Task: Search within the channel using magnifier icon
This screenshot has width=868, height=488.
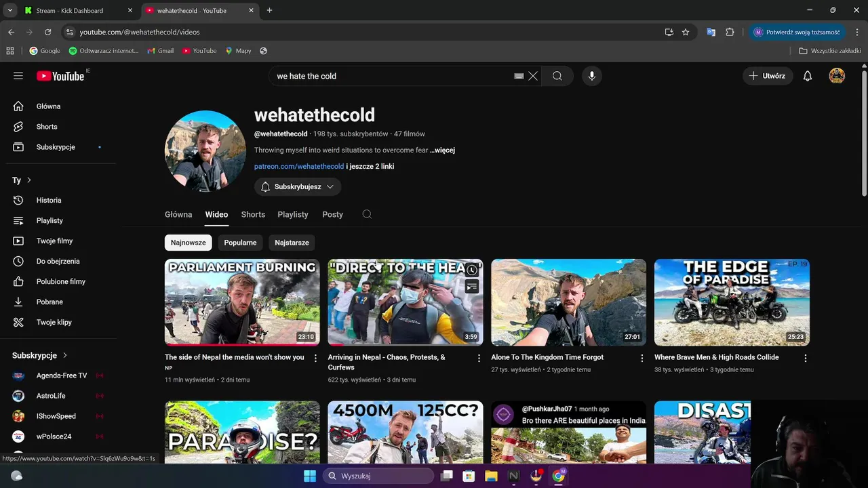Action: [x=367, y=214]
